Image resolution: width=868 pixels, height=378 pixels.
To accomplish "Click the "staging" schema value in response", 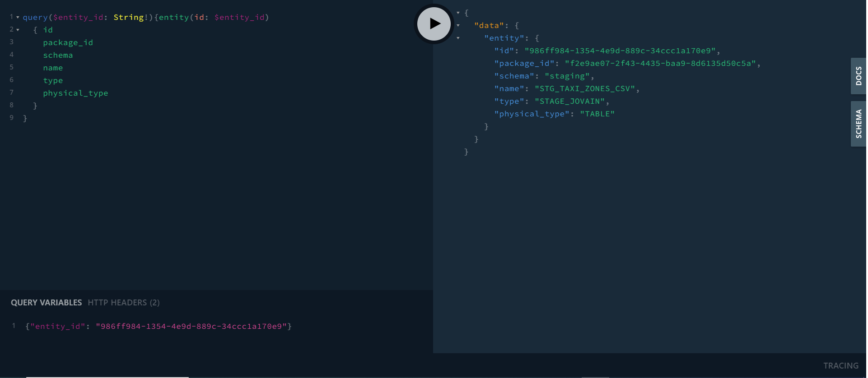I will point(567,76).
